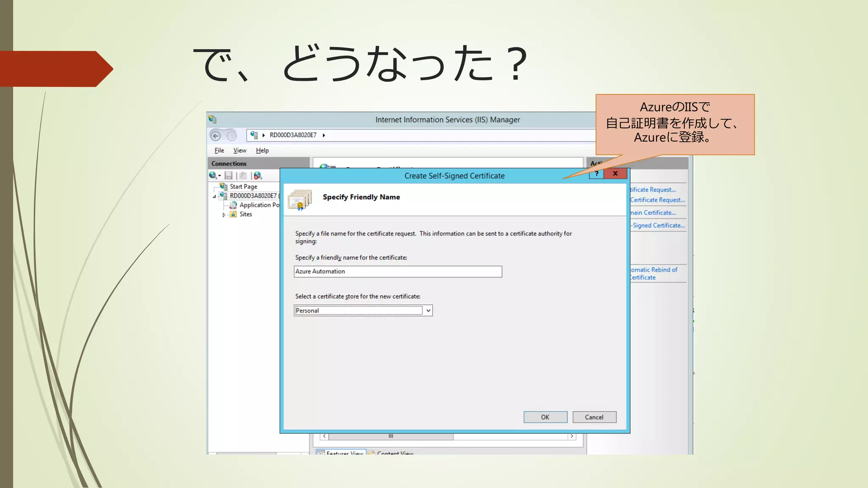Click the certificate icon in dialog header

coord(300,200)
